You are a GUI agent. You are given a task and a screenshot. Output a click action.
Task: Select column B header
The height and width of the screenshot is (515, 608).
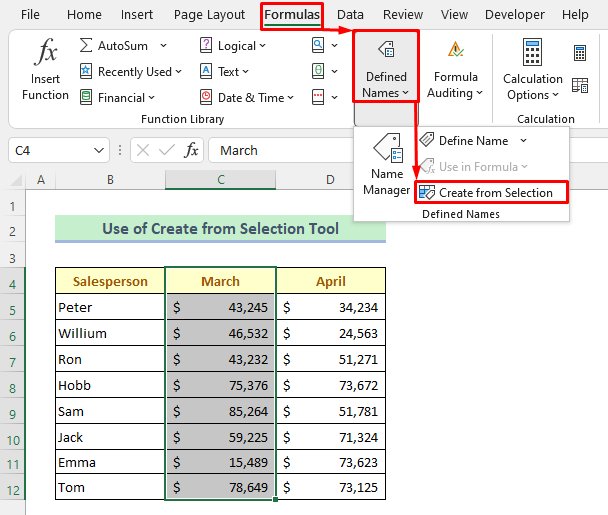[x=111, y=180]
